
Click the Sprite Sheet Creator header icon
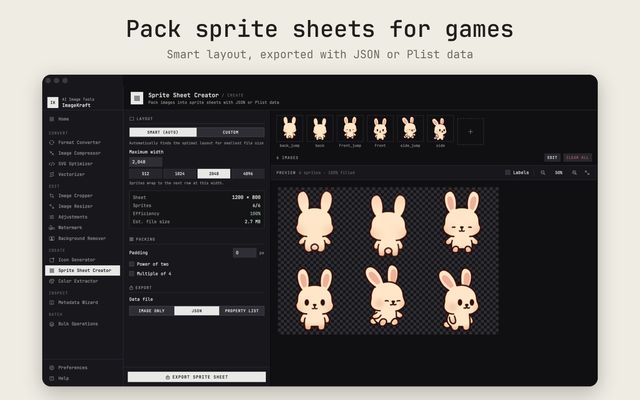(137, 98)
